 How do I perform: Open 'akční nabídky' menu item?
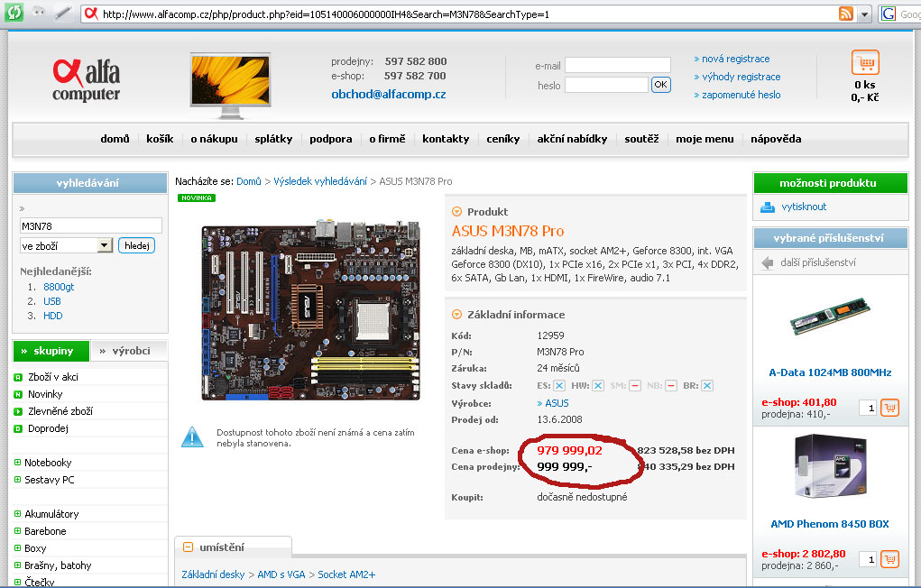[x=572, y=139]
